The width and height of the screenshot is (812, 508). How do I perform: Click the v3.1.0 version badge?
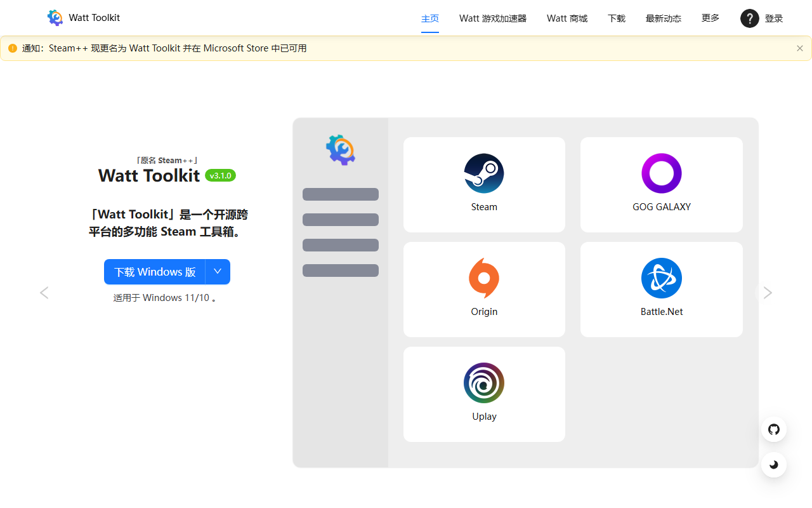220,175
